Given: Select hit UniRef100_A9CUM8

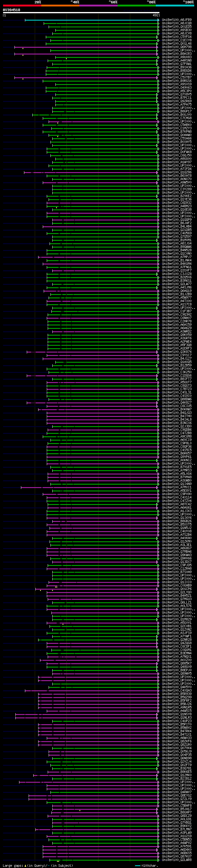Looking at the screenshot, I should coord(177,436).
